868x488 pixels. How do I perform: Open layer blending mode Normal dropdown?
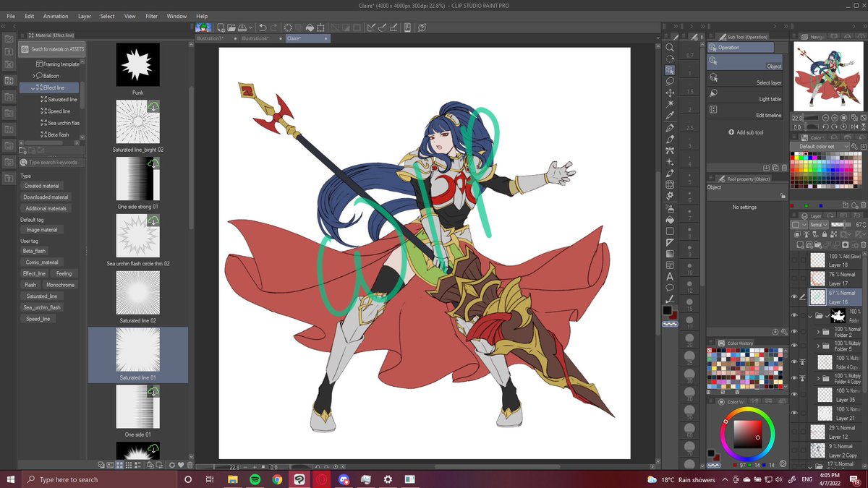click(820, 225)
